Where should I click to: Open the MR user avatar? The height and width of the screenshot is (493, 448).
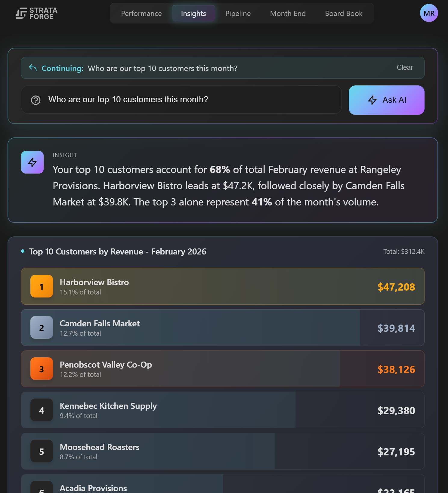coord(429,13)
